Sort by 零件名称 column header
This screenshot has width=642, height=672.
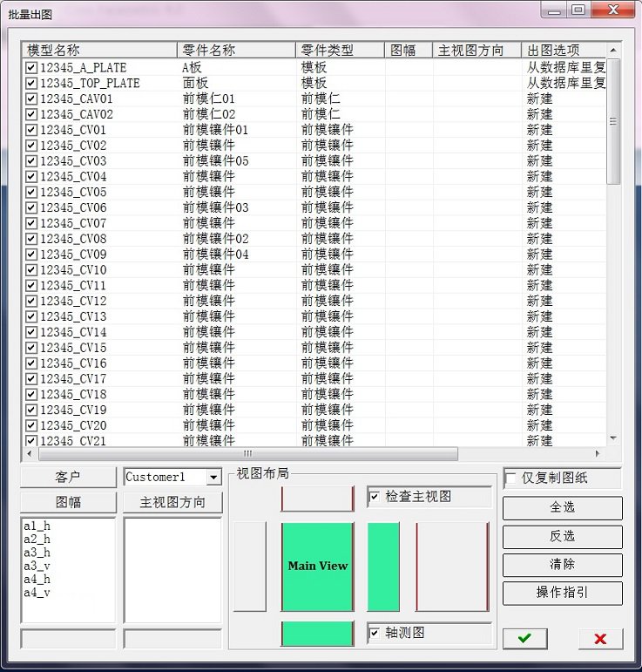236,50
